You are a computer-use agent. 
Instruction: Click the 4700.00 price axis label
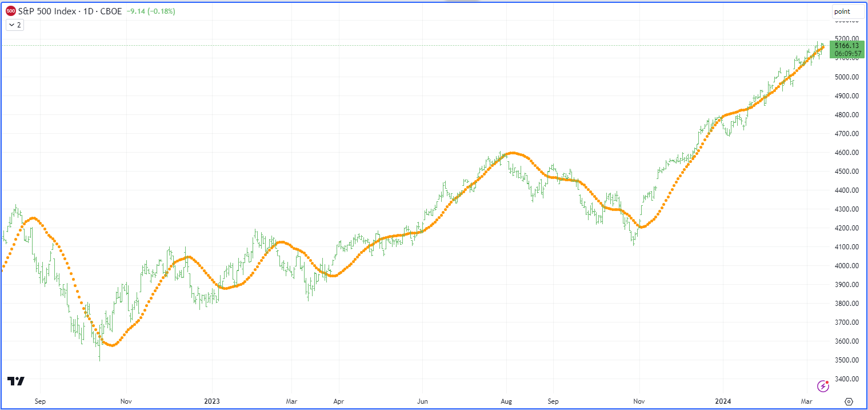point(847,134)
